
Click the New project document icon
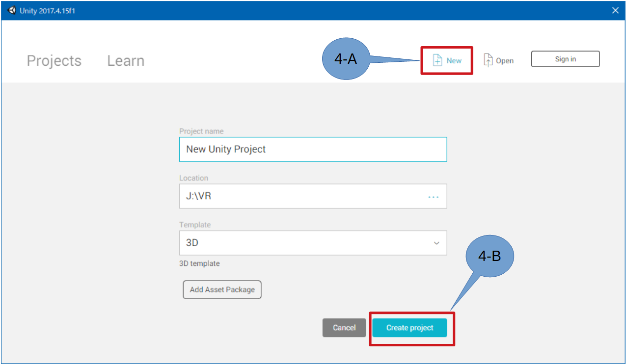437,60
